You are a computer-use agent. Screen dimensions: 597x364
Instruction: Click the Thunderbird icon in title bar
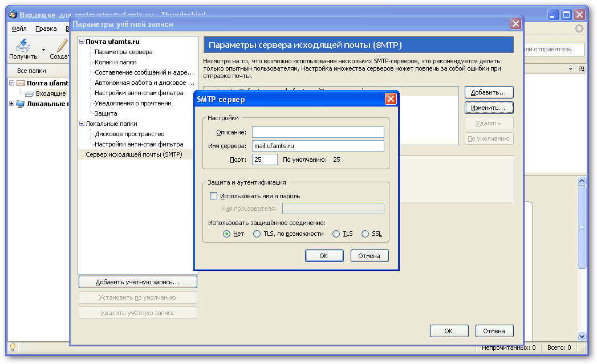click(11, 14)
